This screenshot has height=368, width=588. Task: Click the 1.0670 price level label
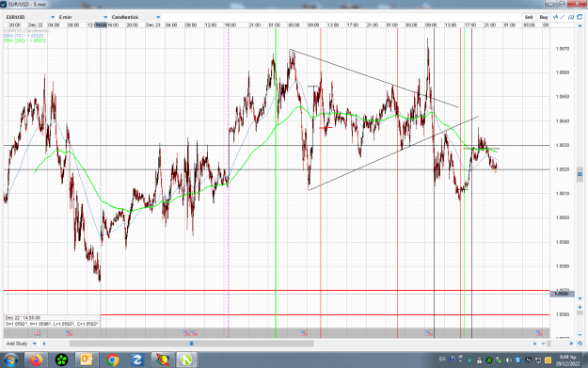pos(563,49)
